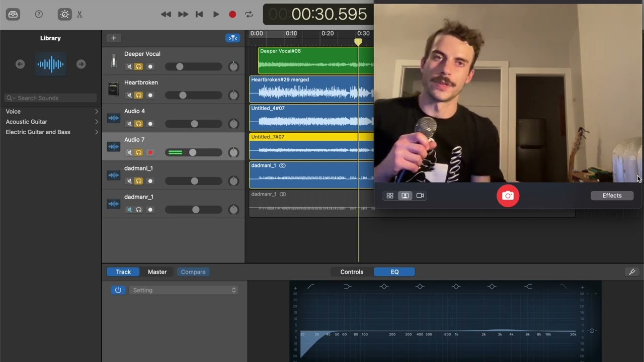Start playback with the Play button
The width and height of the screenshot is (644, 362).
216,15
